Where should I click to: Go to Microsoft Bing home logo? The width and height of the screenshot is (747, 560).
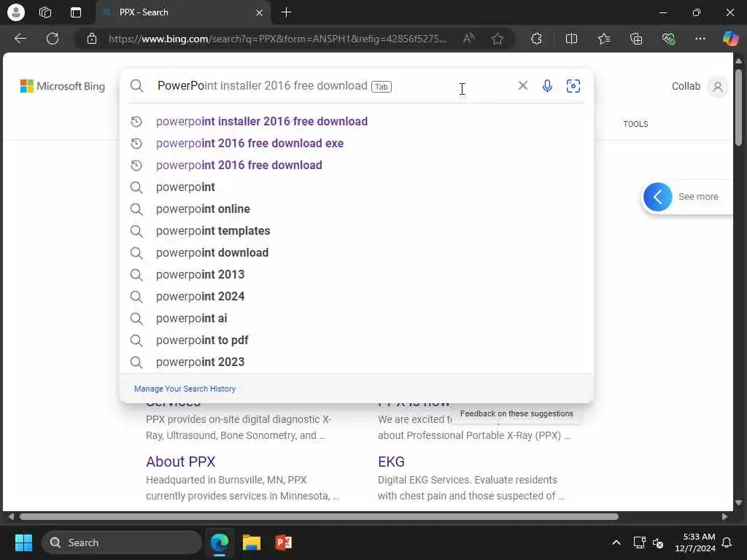pos(63,86)
